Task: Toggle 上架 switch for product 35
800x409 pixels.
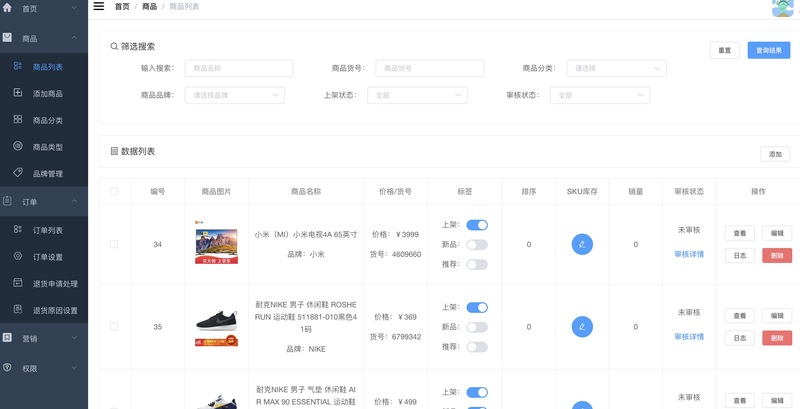Action: click(x=477, y=307)
